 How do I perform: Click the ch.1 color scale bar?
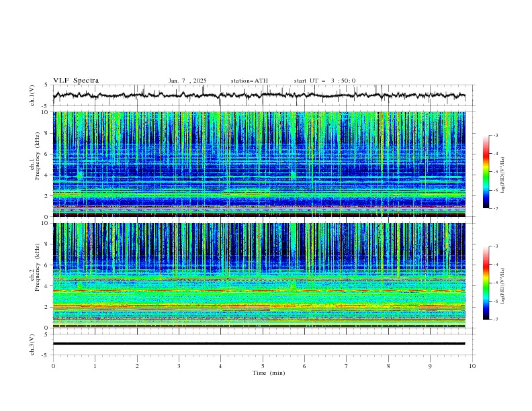click(486, 171)
